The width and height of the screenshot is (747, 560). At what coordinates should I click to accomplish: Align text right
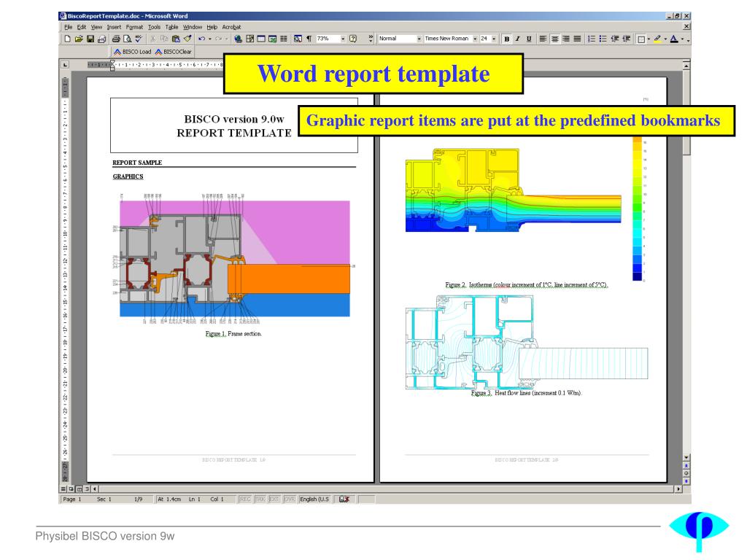(x=566, y=39)
